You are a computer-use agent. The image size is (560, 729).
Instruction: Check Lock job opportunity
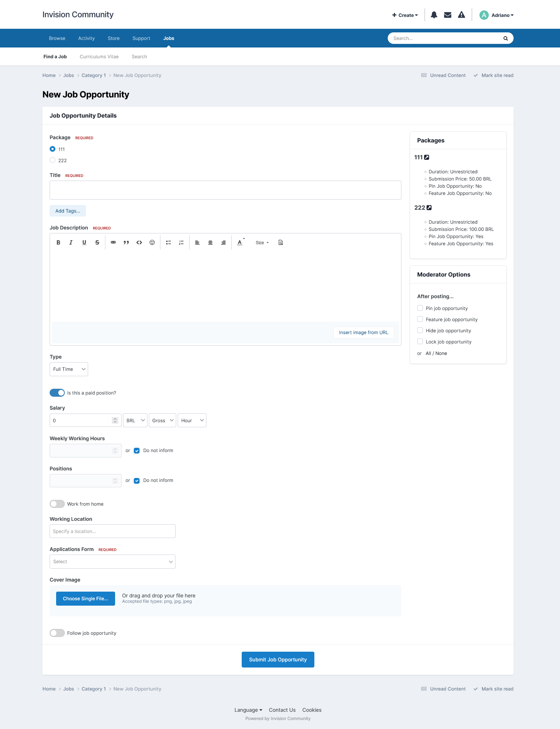tap(420, 341)
